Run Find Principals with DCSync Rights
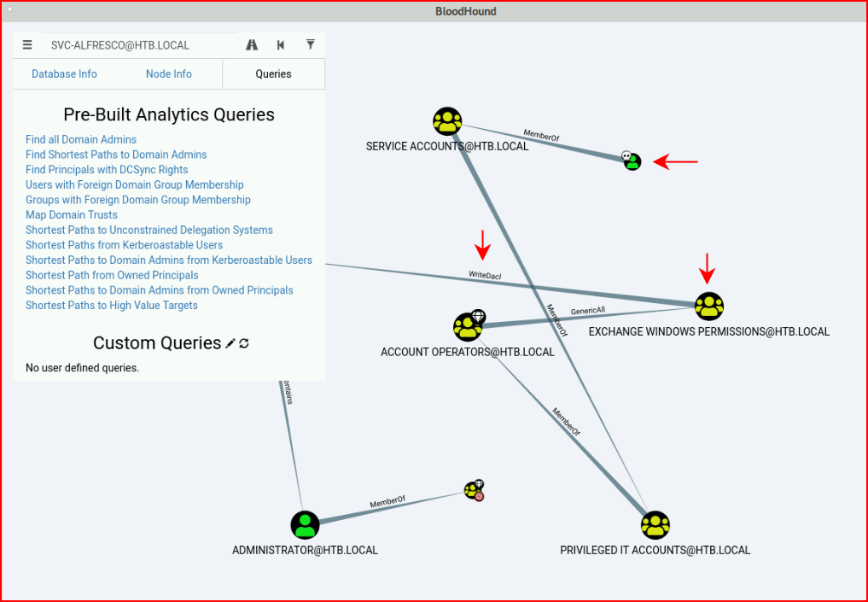The height and width of the screenshot is (602, 868). (107, 169)
